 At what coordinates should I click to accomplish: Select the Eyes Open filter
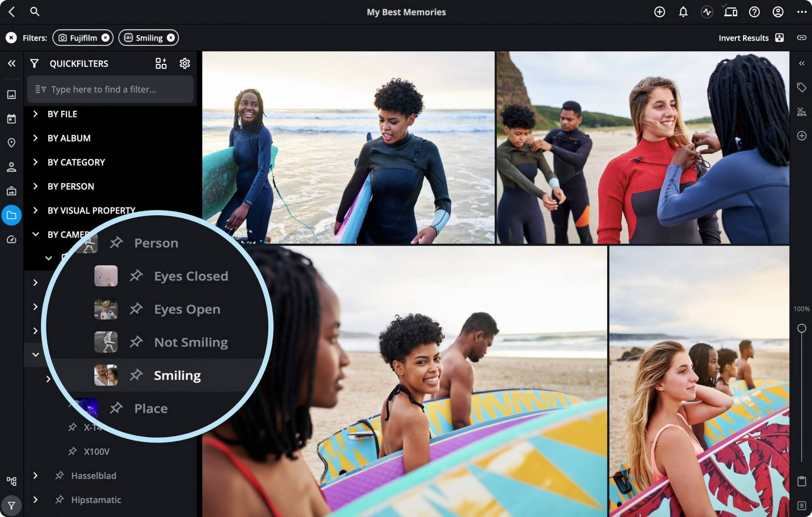pos(187,309)
